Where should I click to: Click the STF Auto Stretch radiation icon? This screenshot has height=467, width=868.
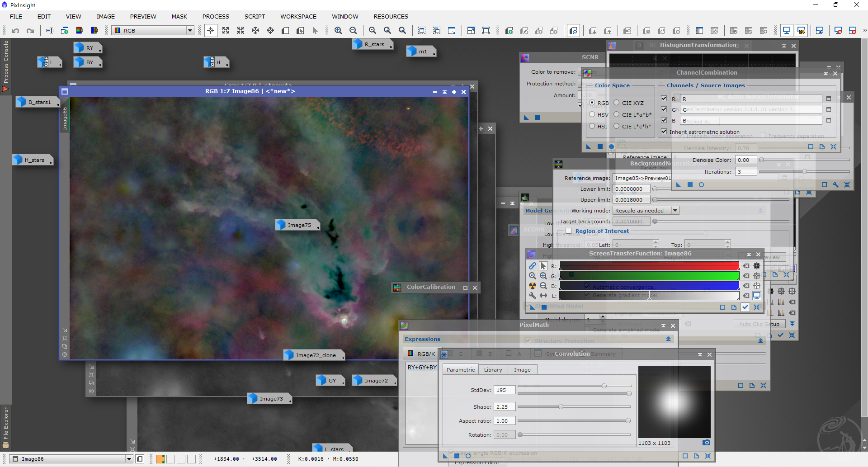(533, 286)
